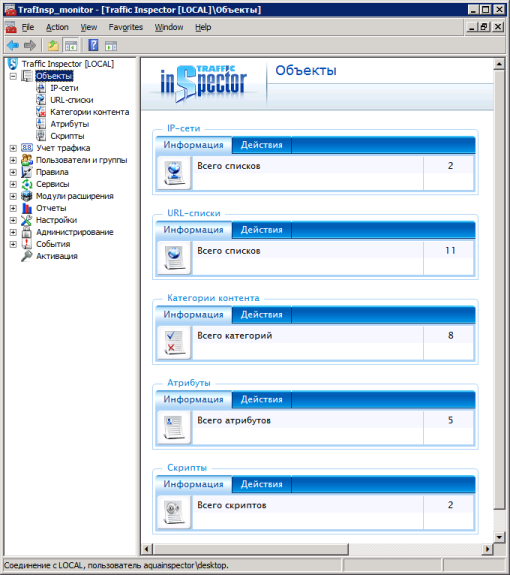This screenshot has height=575, width=510.
Task: Click the Активация key icon
Action: [27, 256]
